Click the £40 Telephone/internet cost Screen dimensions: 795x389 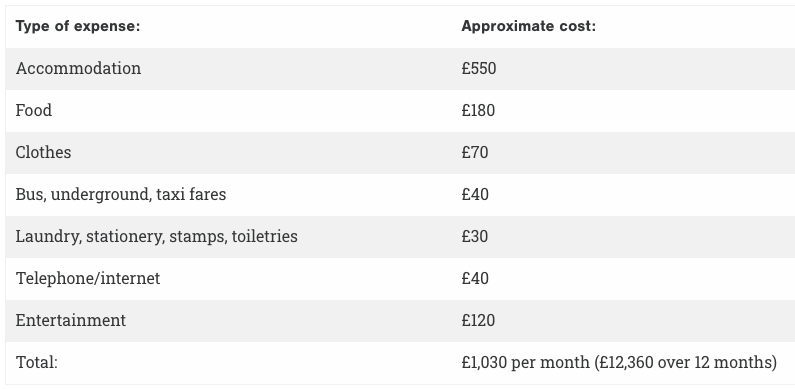[x=475, y=279]
